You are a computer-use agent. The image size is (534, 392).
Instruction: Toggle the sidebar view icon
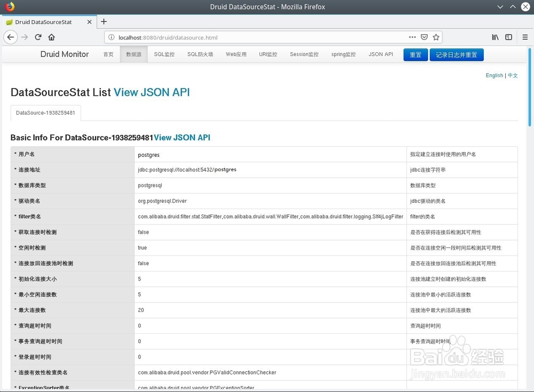tap(508, 37)
